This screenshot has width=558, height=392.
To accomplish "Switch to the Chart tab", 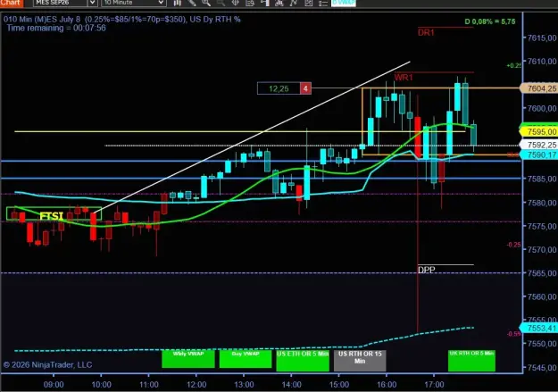I will tap(12, 3).
